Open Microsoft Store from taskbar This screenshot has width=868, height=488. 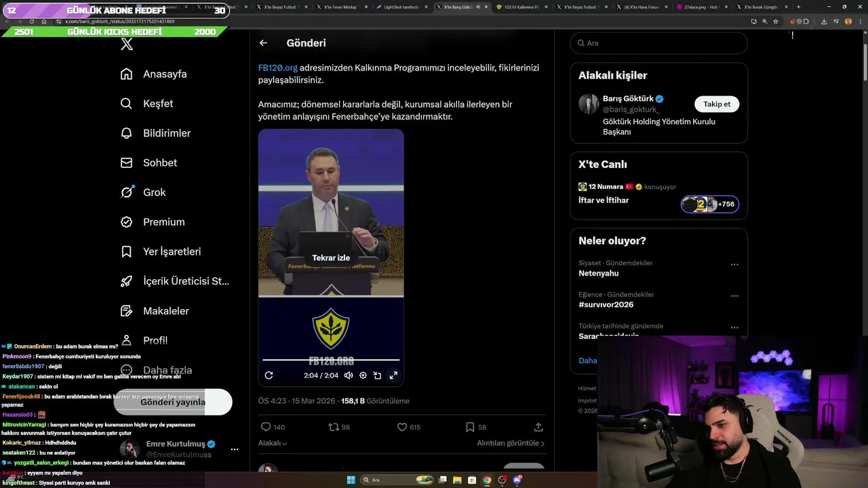[472, 480]
